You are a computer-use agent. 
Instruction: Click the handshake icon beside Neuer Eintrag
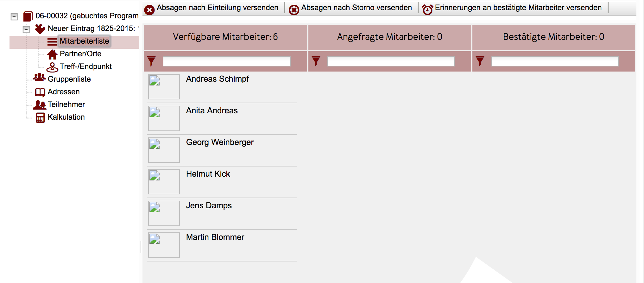(x=40, y=29)
